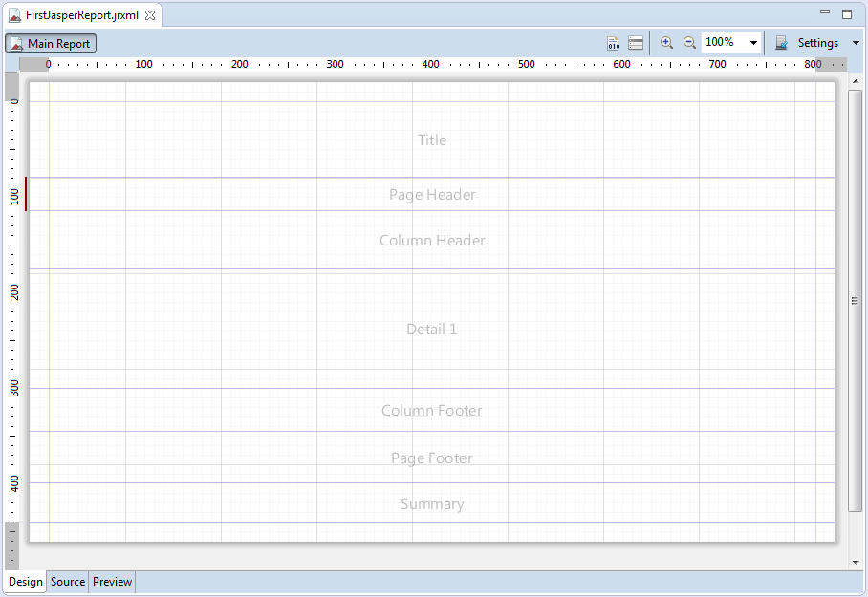The height and width of the screenshot is (597, 868).
Task: Click the report file icon on tab
Action: pos(15,15)
